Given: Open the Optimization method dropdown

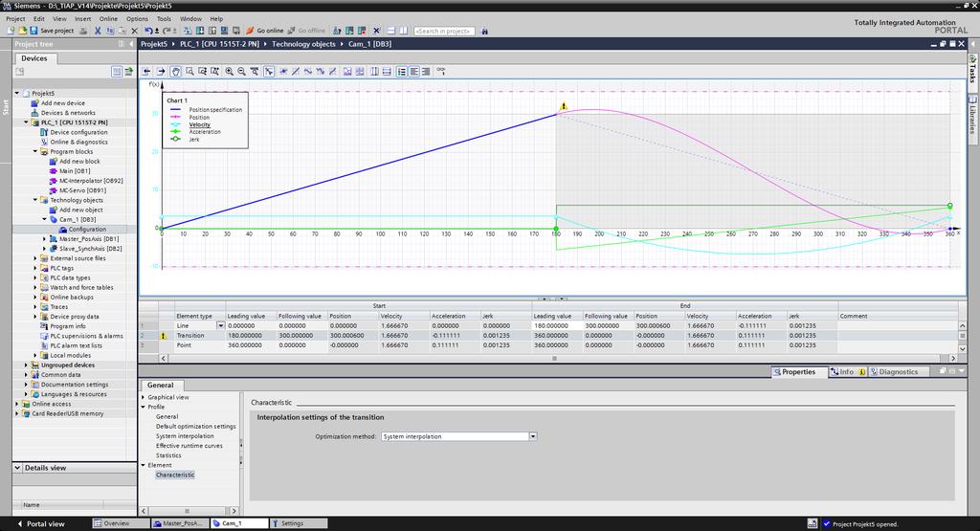Looking at the screenshot, I should (532, 436).
